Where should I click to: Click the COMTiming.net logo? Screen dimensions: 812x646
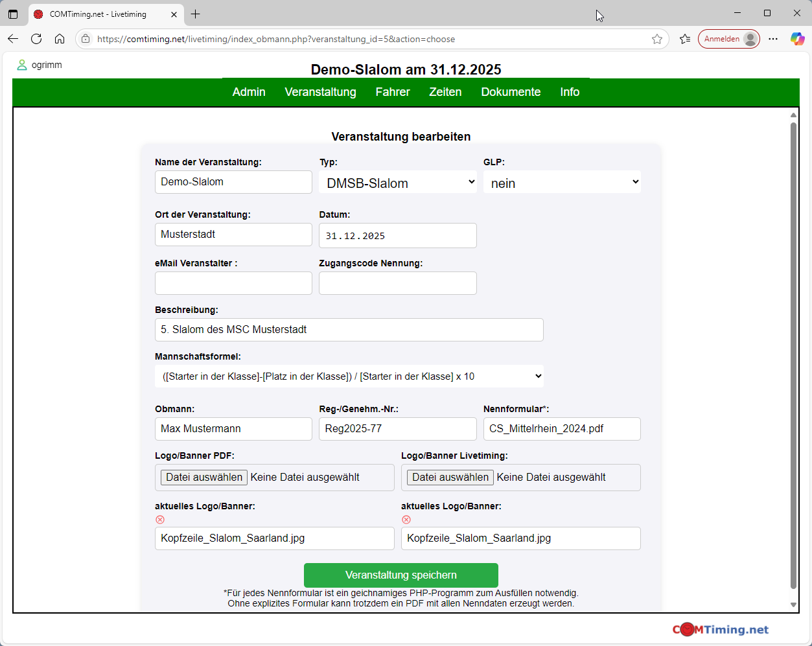tap(720, 629)
